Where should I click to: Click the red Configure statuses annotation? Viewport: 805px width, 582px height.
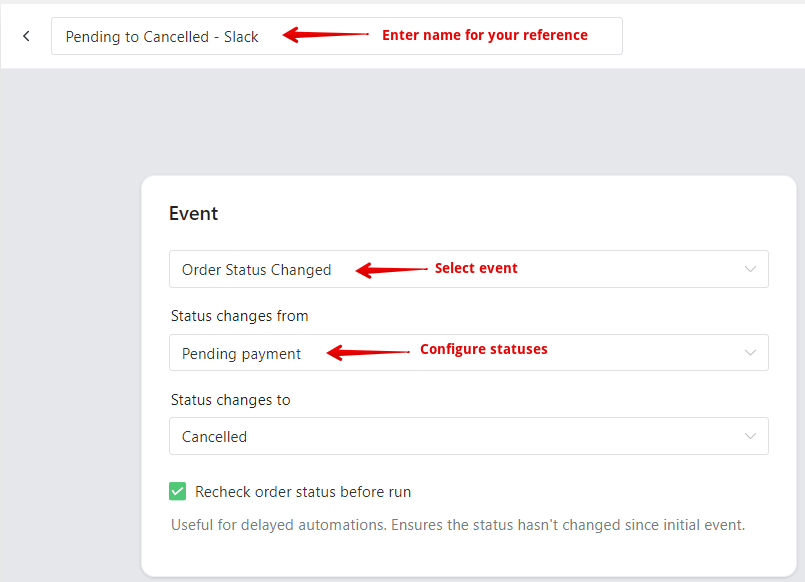pyautogui.click(x=484, y=349)
